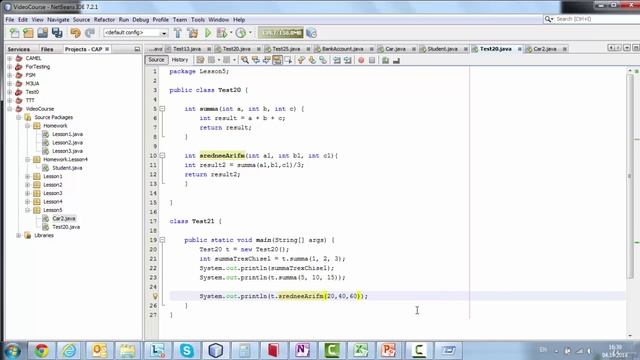The image size is (640, 360).
Task: Switch to the Car2.java editor tab
Action: click(x=544, y=49)
